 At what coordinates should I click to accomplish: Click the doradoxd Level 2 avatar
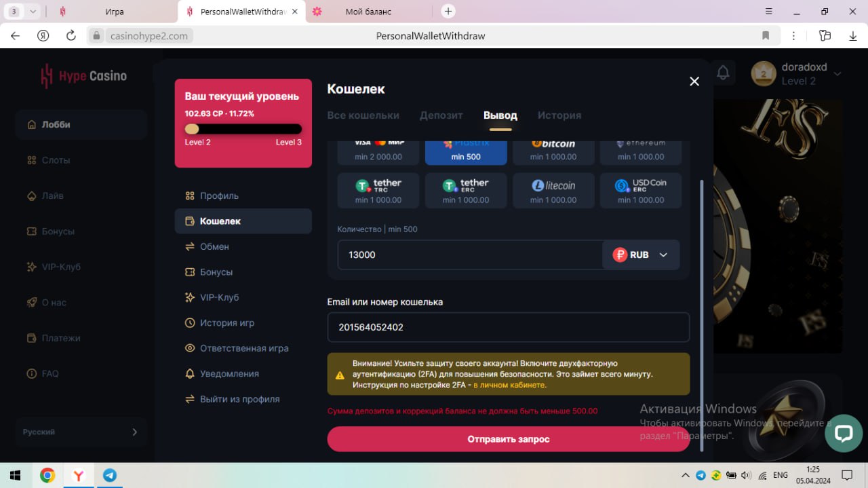coord(764,74)
